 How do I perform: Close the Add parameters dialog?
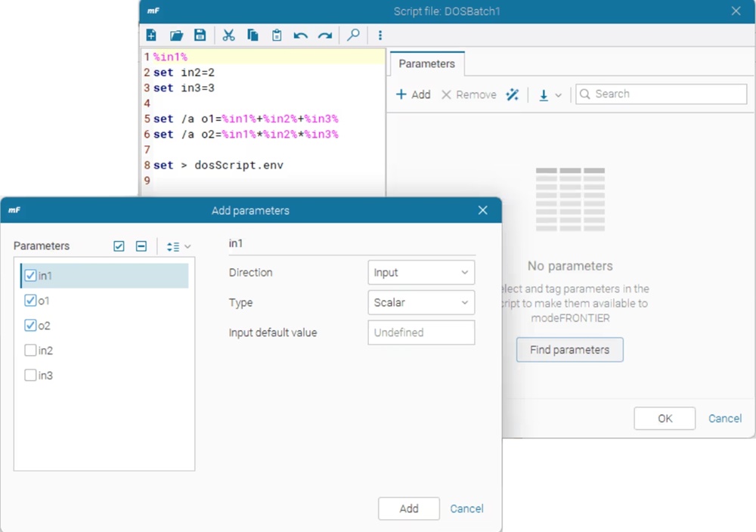pyautogui.click(x=482, y=210)
